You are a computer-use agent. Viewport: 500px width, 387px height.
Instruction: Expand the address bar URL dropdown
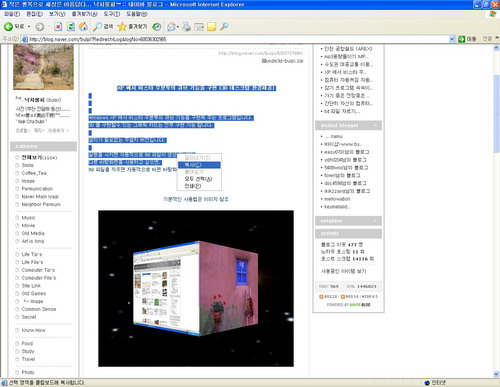452,39
